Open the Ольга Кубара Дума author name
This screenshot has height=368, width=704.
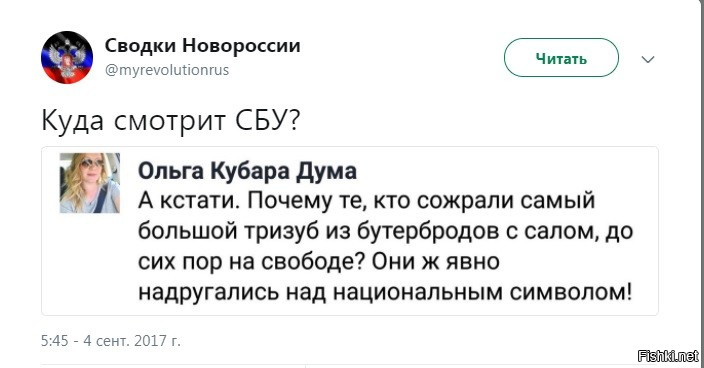(x=247, y=171)
